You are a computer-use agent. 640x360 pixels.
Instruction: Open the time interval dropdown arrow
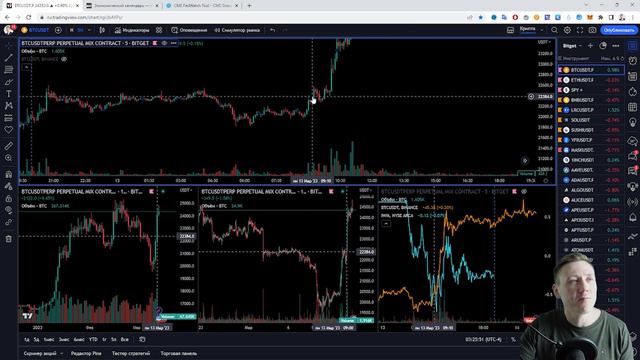[x=89, y=30]
